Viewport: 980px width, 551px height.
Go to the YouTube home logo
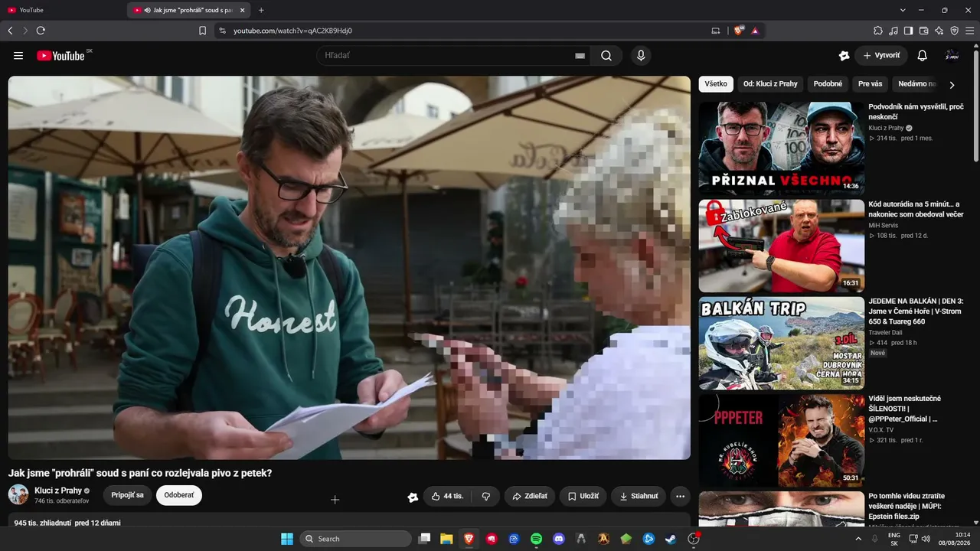click(60, 56)
